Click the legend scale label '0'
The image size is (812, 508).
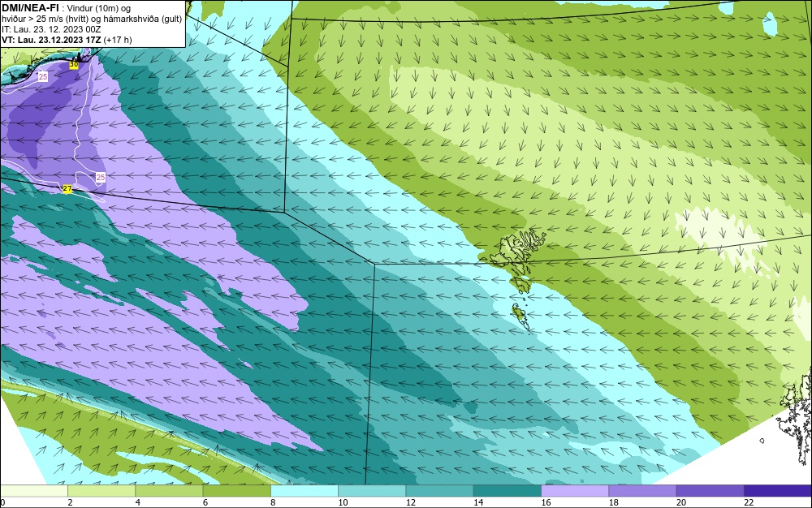[2, 502]
